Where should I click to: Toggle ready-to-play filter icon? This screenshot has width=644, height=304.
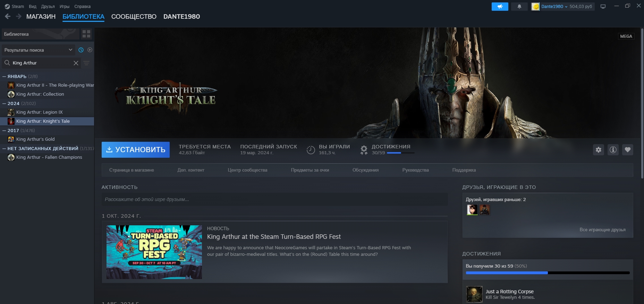[x=90, y=50]
